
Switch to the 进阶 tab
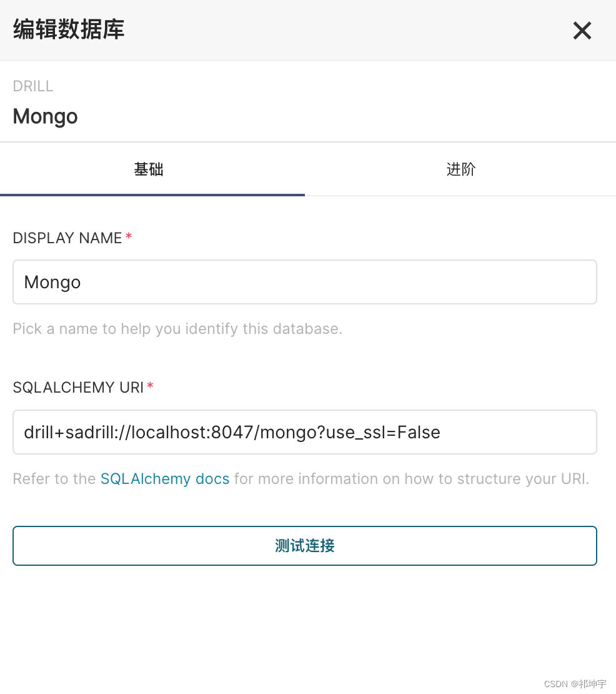tap(461, 169)
